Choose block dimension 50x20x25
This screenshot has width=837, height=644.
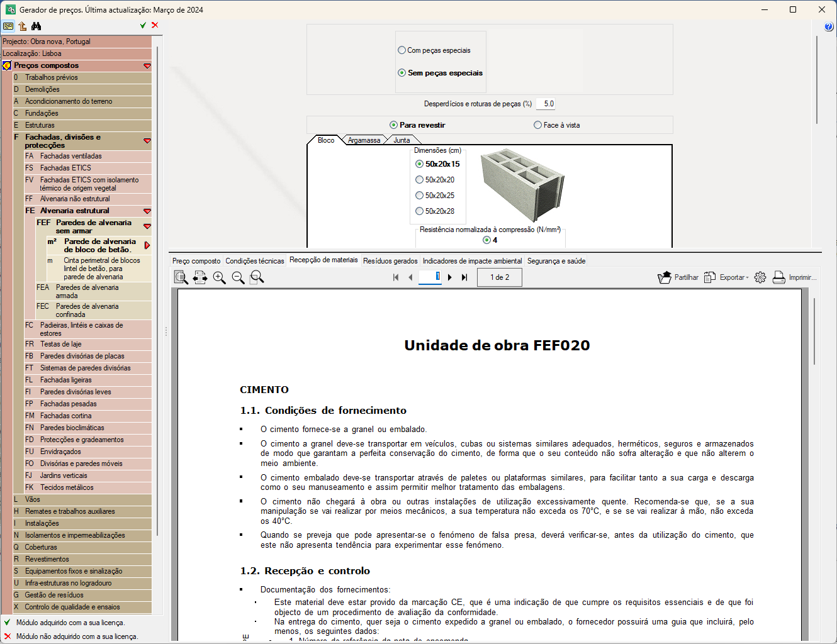tap(420, 196)
